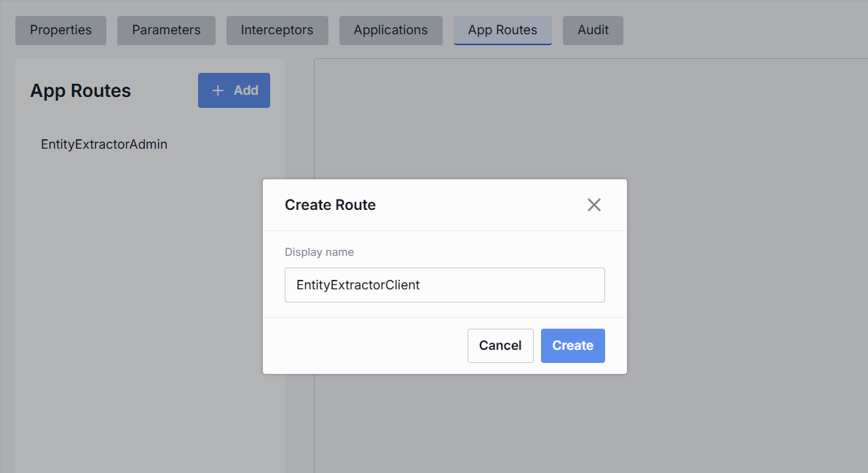Close the Create Route dialog
Viewport: 868px width, 473px height.
click(594, 205)
